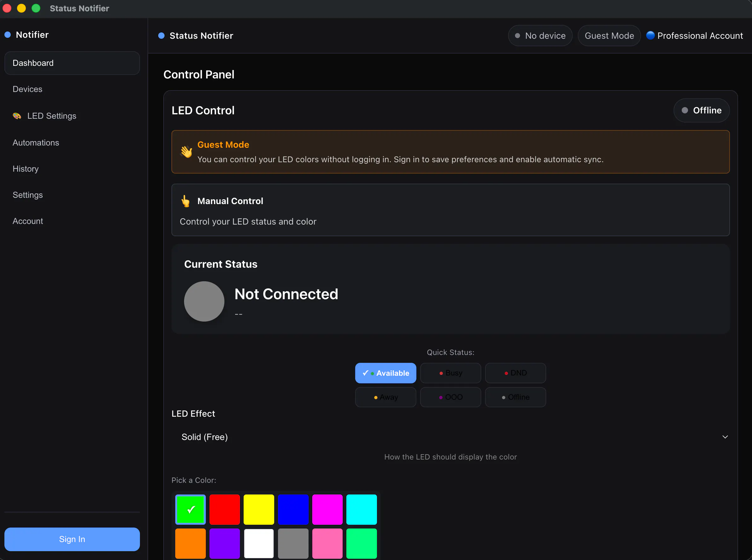752x560 pixels.
Task: Pick the red color swatch
Action: 224,509
